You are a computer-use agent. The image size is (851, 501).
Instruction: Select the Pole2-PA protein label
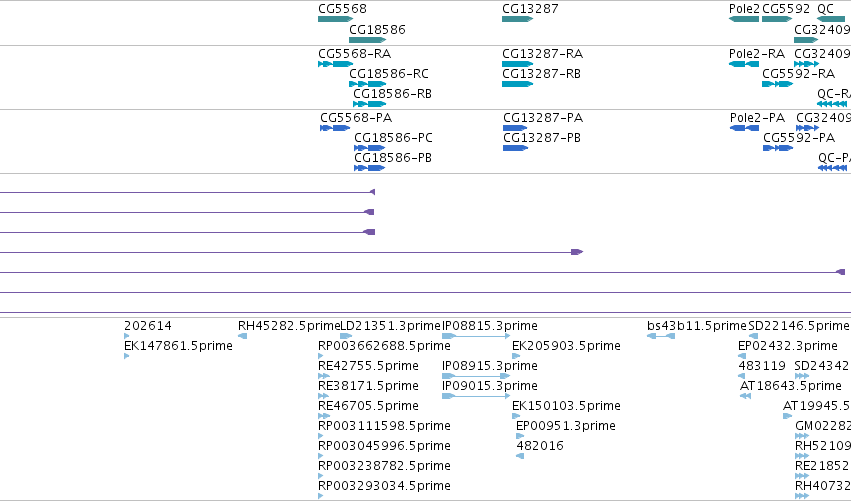click(758, 118)
